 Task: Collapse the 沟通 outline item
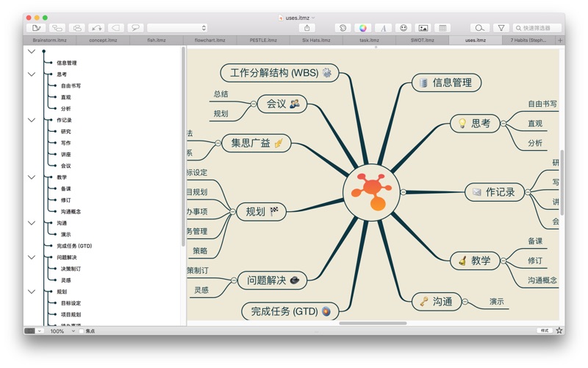pyautogui.click(x=32, y=223)
